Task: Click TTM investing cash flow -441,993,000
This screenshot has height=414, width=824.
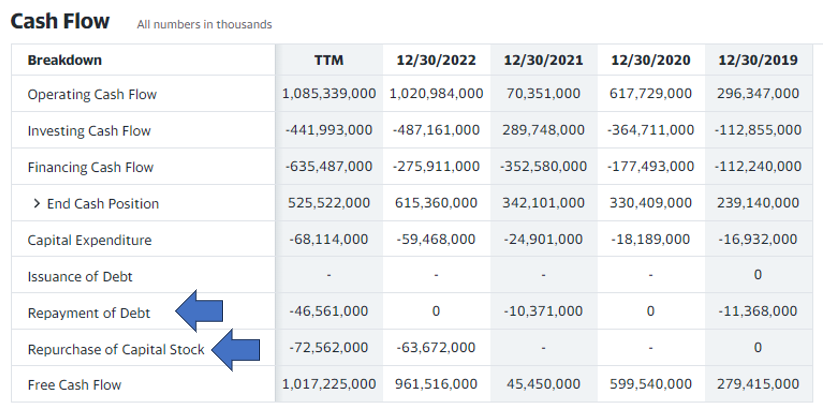Action: click(329, 130)
